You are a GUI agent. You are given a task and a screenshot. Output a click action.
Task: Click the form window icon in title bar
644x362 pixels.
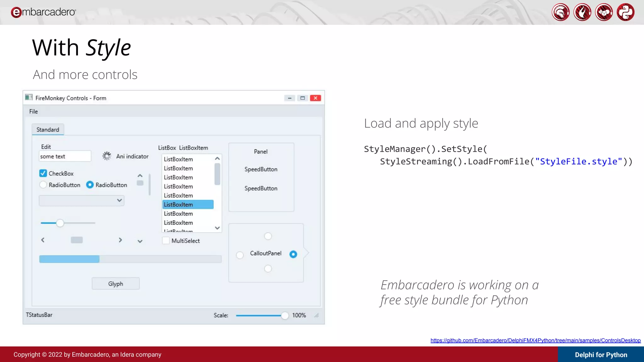29,97
